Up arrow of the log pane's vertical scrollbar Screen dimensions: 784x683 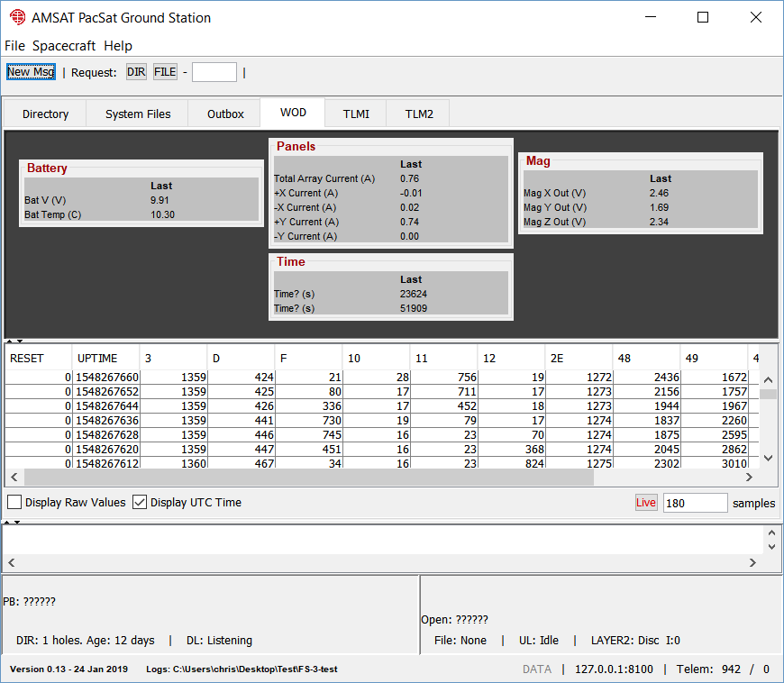pyautogui.click(x=771, y=533)
